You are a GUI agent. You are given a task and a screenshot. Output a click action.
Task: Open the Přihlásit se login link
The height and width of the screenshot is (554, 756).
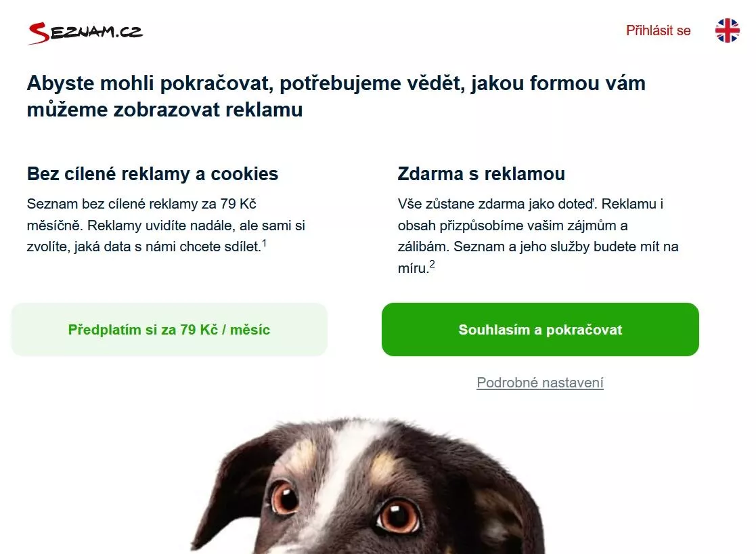click(x=658, y=30)
